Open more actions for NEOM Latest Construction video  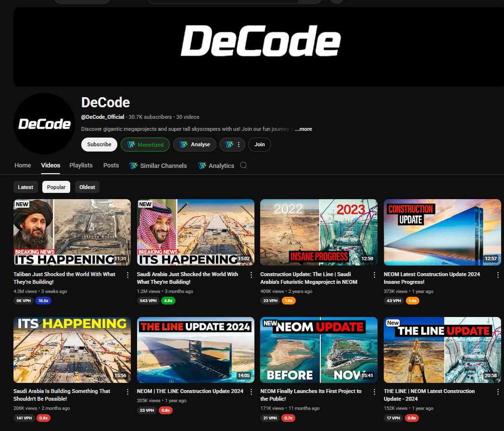tap(497, 275)
